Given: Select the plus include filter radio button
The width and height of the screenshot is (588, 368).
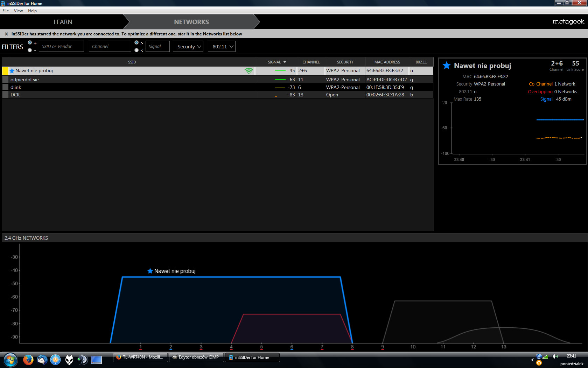Looking at the screenshot, I should 30,42.
